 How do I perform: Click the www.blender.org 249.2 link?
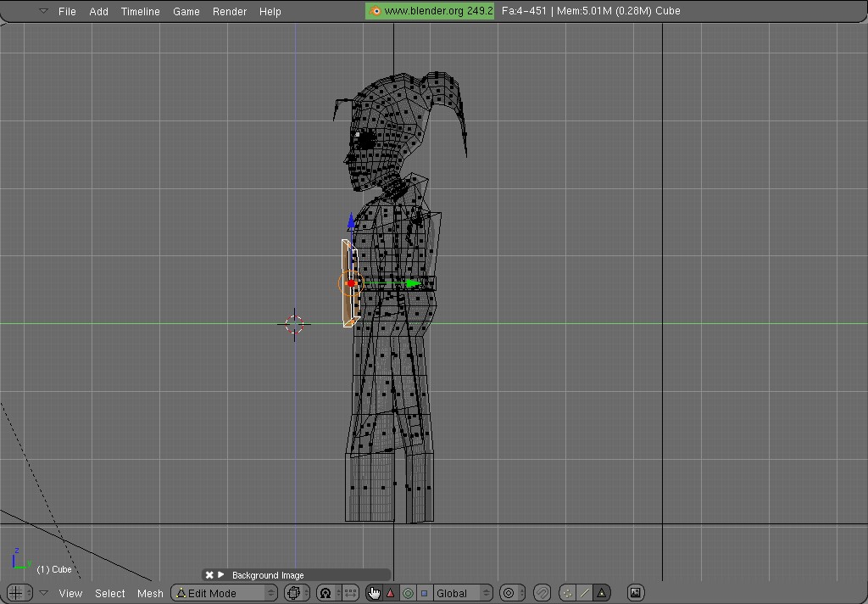point(430,10)
